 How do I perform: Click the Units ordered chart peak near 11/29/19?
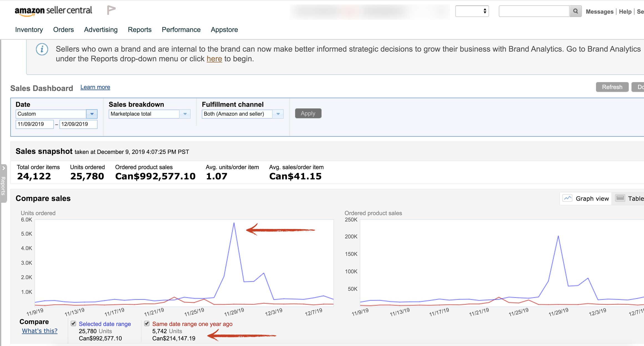[234, 223]
